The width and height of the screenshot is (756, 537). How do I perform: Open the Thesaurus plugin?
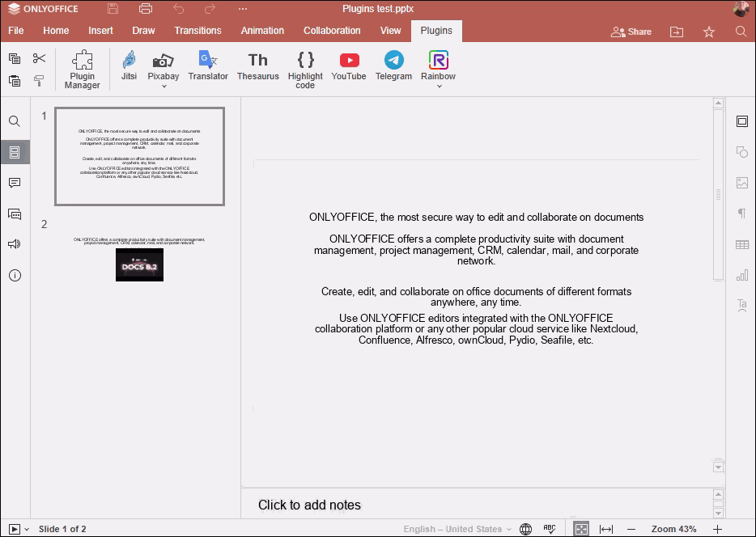coord(257,66)
